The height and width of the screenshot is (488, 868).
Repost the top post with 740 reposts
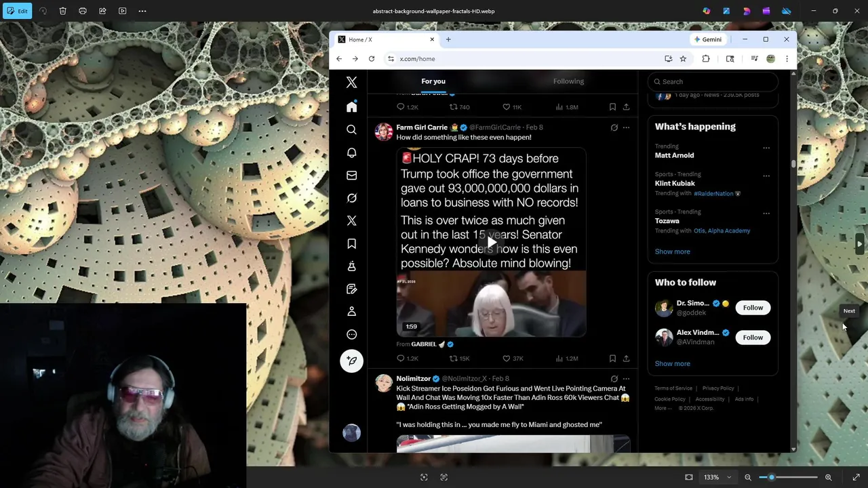[459, 107]
